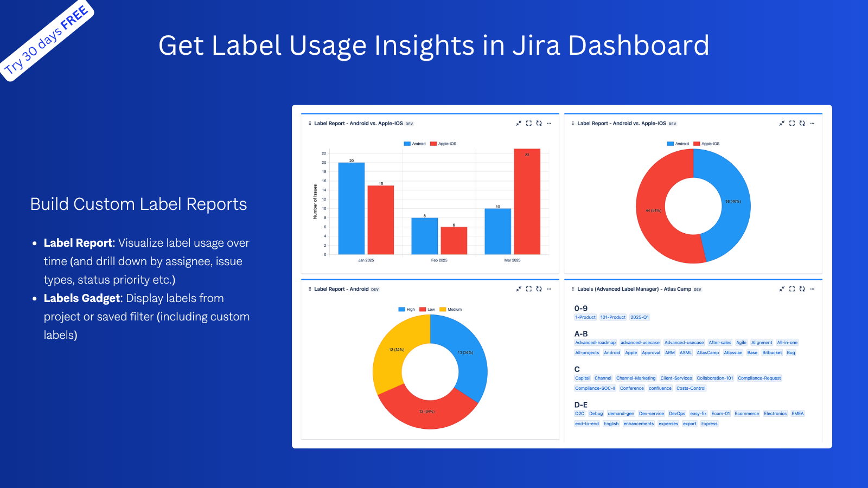Minimize the bar chart Label Report gadget
Viewport: 868px width, 488px height.
pos(519,123)
